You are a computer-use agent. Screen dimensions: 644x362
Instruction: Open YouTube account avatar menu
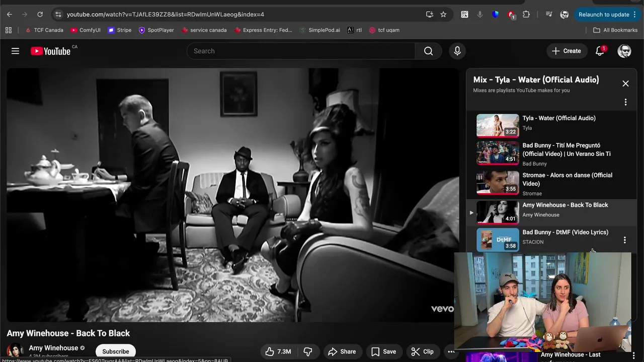click(624, 51)
